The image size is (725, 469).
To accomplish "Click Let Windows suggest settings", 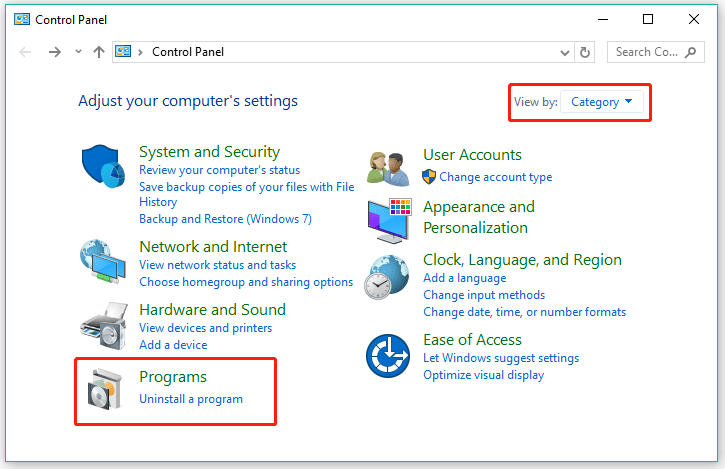I will point(501,358).
